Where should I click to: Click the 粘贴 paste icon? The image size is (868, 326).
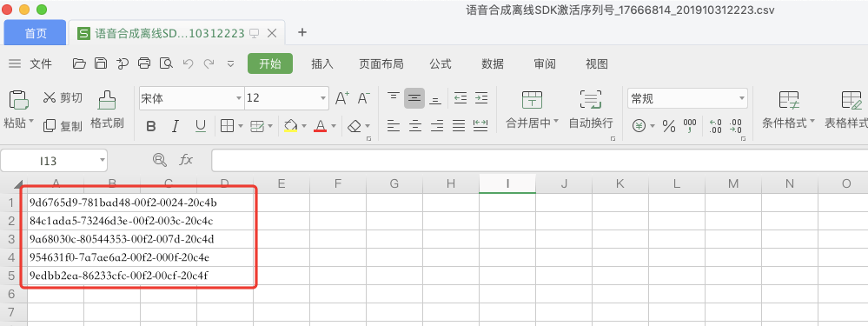18,100
